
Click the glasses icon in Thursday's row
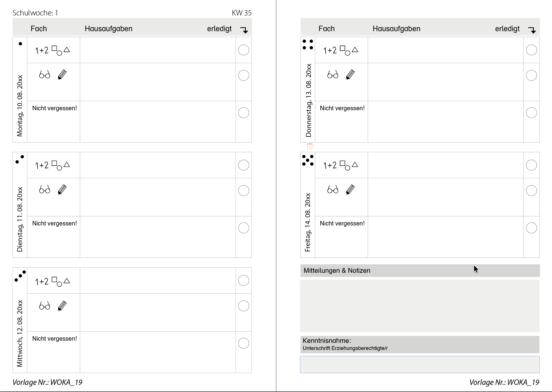(x=333, y=74)
